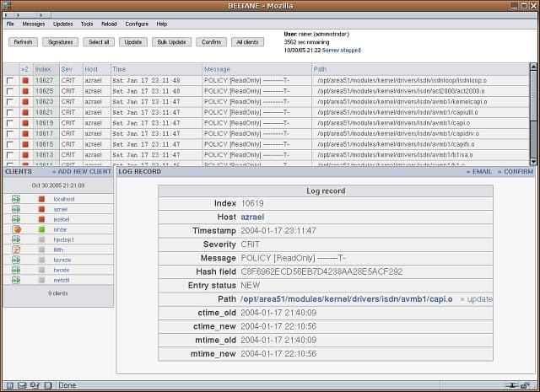Screen dimensions: 540x392
Task: Tick the checkbox for log entry 10615
Action: tap(10, 144)
